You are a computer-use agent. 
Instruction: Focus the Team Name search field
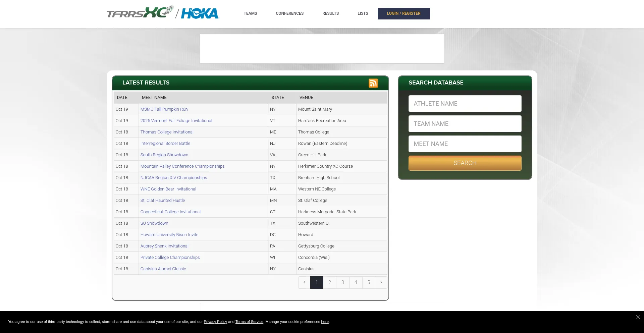point(465,124)
